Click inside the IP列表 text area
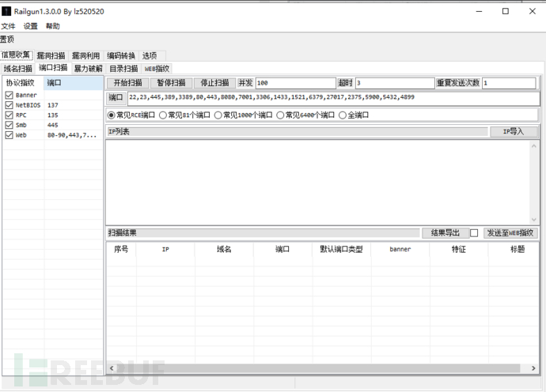Viewport: 546px width, 392px height. point(317,183)
